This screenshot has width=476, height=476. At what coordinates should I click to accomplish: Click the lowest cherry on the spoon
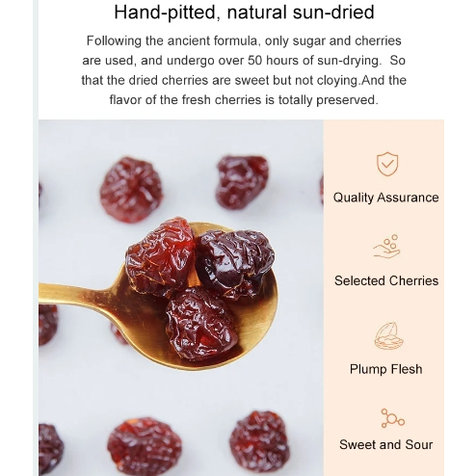click(x=201, y=324)
